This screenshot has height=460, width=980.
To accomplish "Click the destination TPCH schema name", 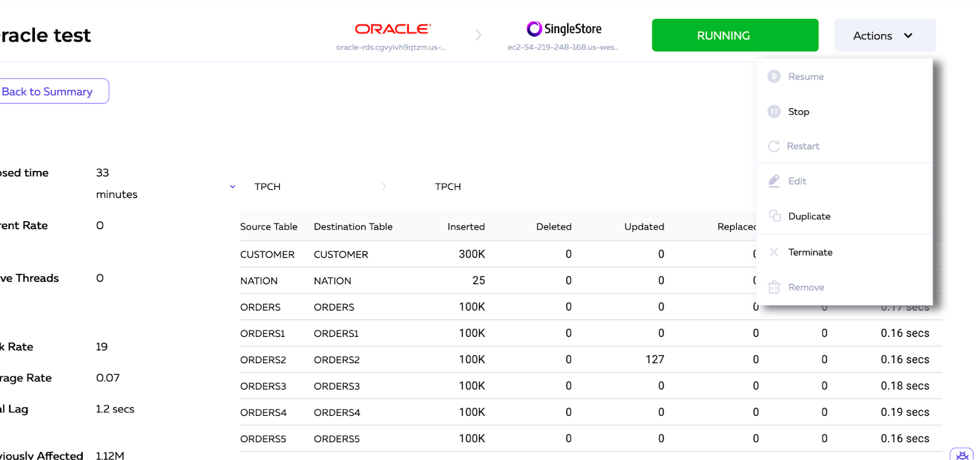I will [448, 187].
